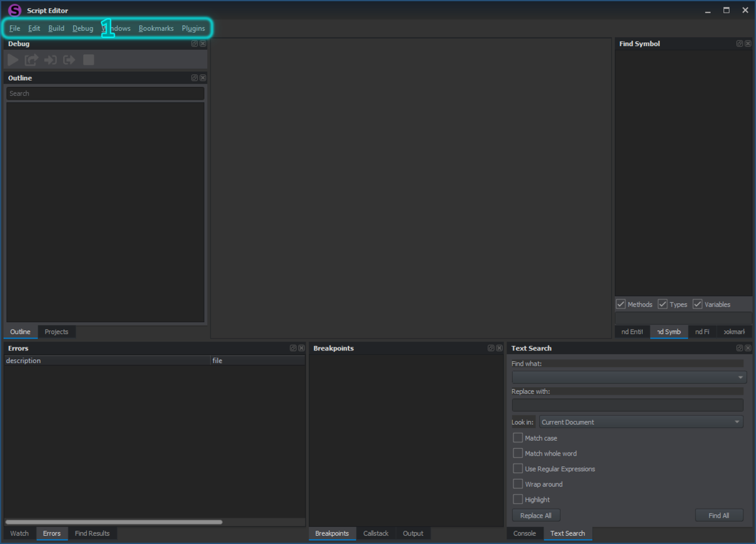Click the Step Out debug icon
756x544 pixels.
click(x=69, y=59)
